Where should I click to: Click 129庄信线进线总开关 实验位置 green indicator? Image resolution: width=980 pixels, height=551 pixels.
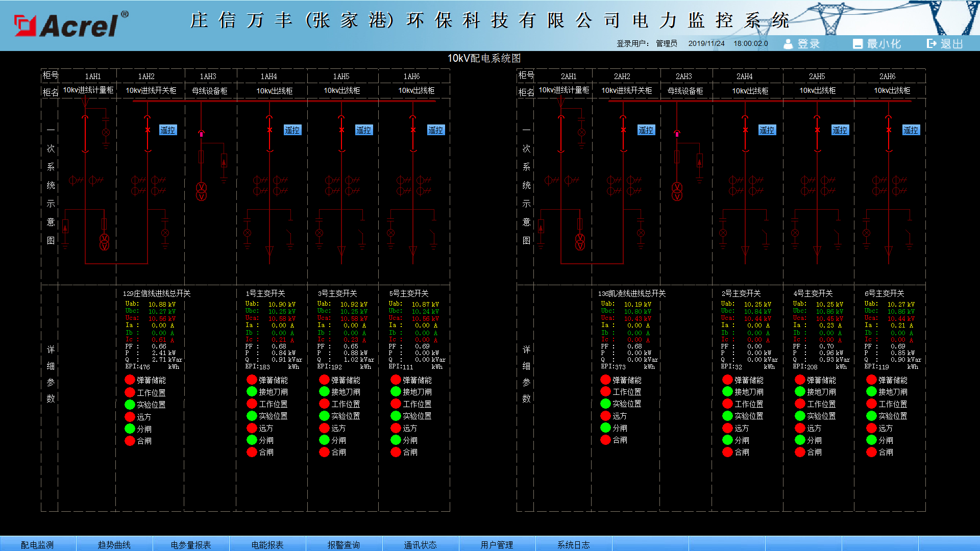point(130,404)
